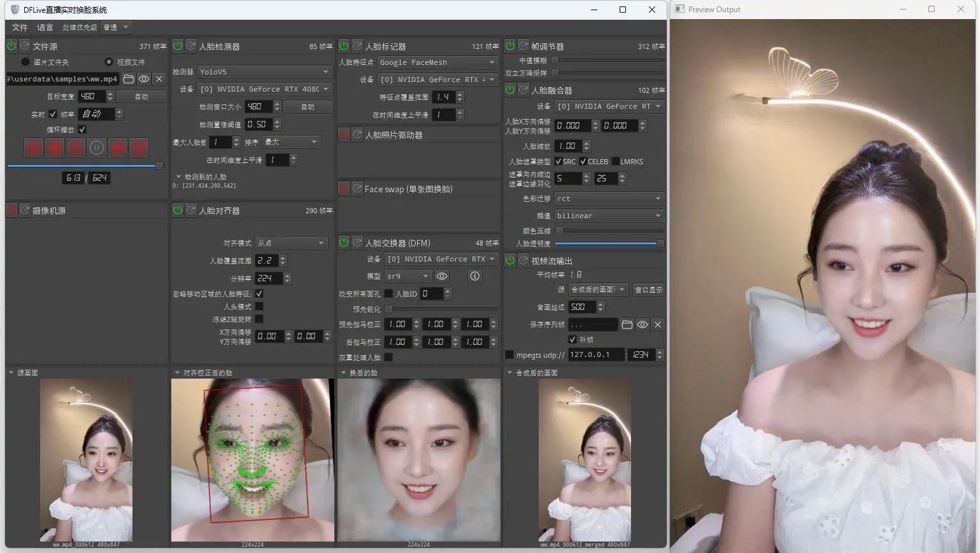Open folder browser beside the ww.mp4 path
980x553 pixels.
pyautogui.click(x=129, y=79)
